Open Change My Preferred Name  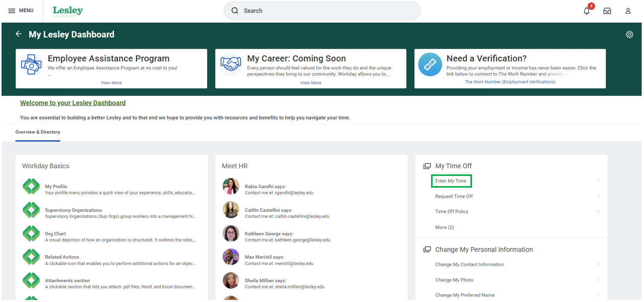pyautogui.click(x=465, y=295)
